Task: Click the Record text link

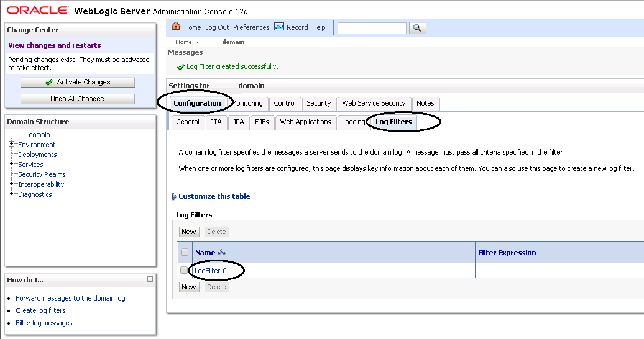Action: [297, 27]
